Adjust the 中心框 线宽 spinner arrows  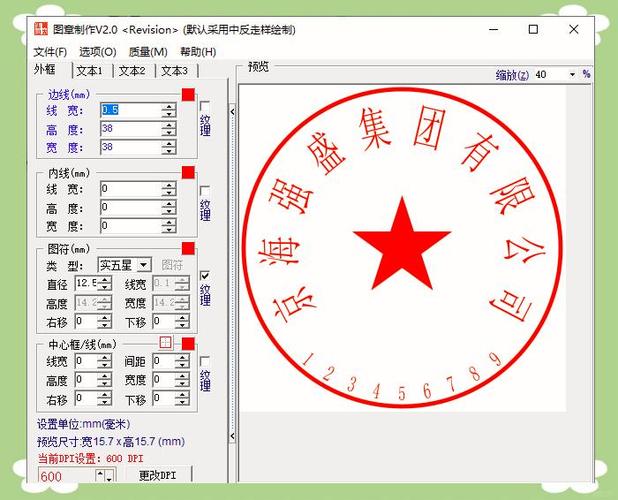104,361
